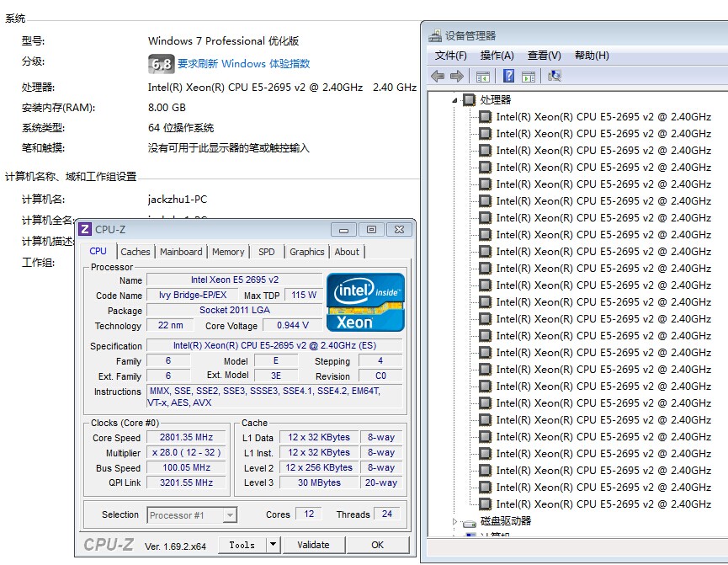Switch to the Memory tab
728x565 pixels.
coord(228,252)
